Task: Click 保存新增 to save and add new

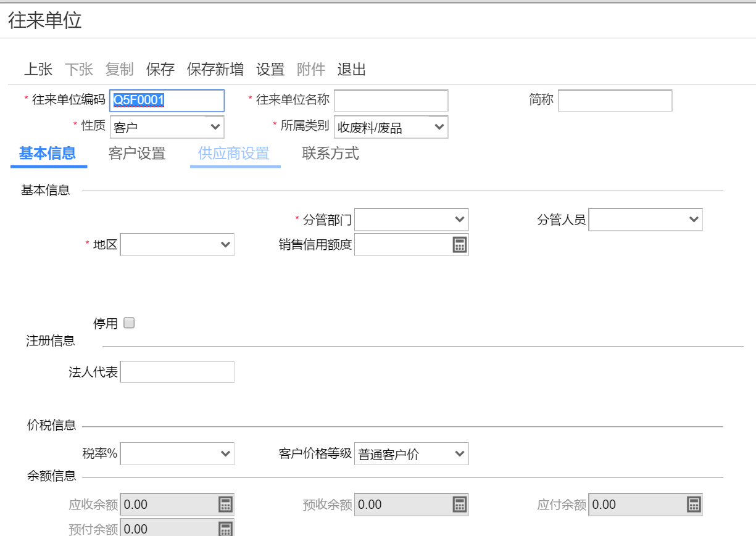Action: [215, 70]
